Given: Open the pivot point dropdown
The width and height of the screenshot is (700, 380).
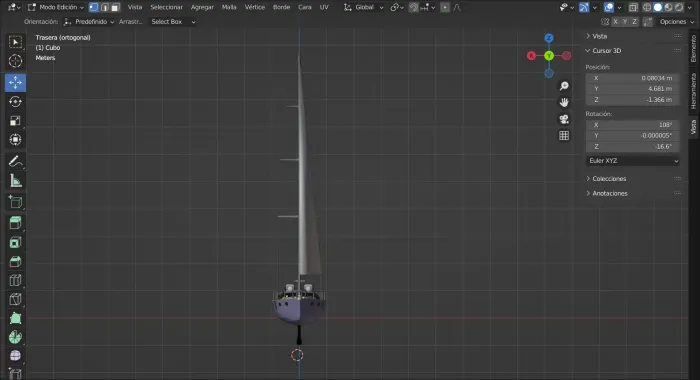Looking at the screenshot, I should pyautogui.click(x=397, y=7).
